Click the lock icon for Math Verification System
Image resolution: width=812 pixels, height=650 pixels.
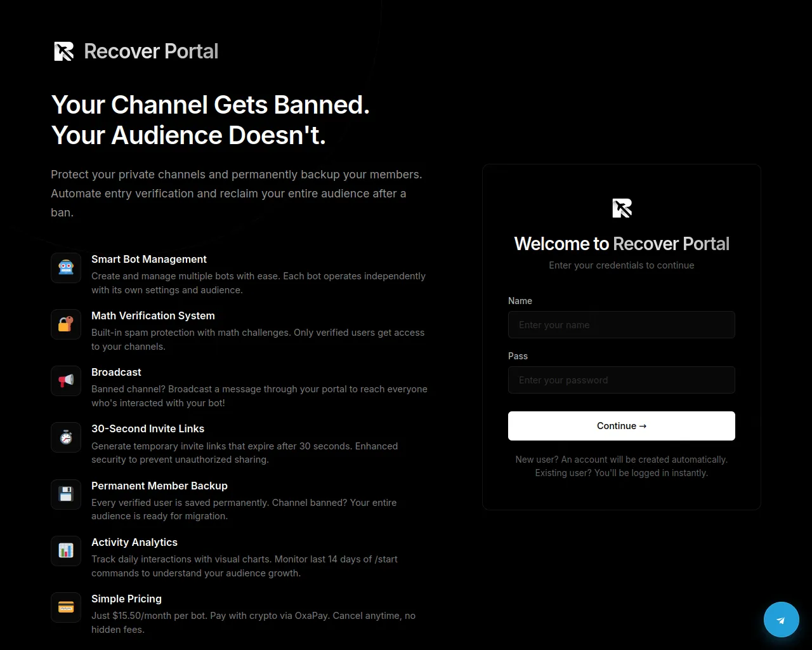pos(66,324)
